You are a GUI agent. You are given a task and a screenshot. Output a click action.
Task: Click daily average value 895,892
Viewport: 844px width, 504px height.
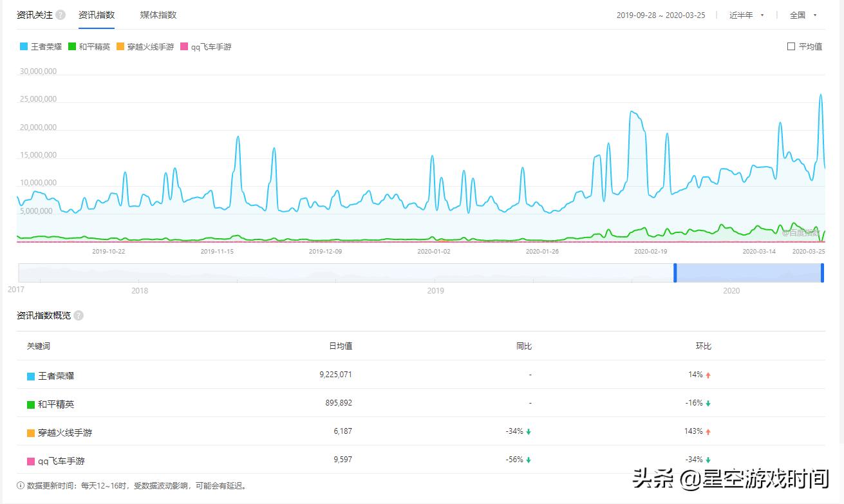pyautogui.click(x=339, y=403)
